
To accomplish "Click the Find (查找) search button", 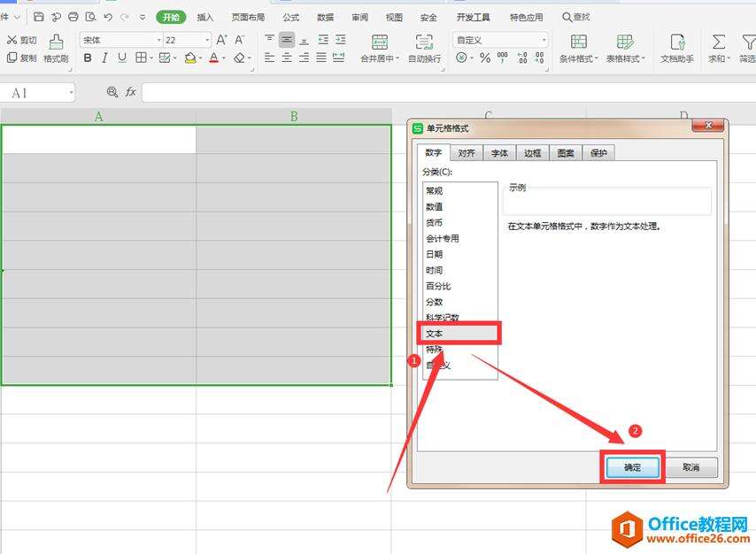I will [x=576, y=17].
